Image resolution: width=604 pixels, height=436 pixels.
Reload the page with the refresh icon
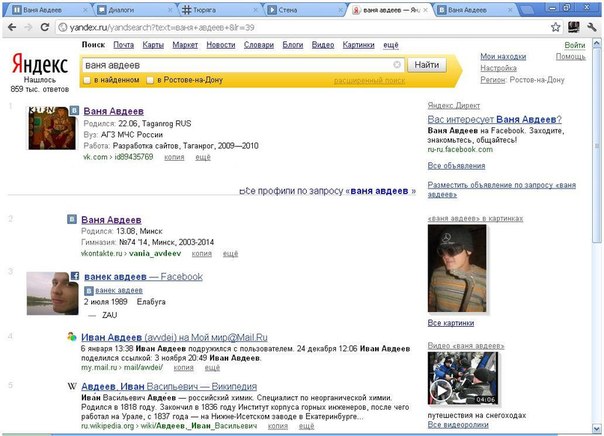[45, 27]
